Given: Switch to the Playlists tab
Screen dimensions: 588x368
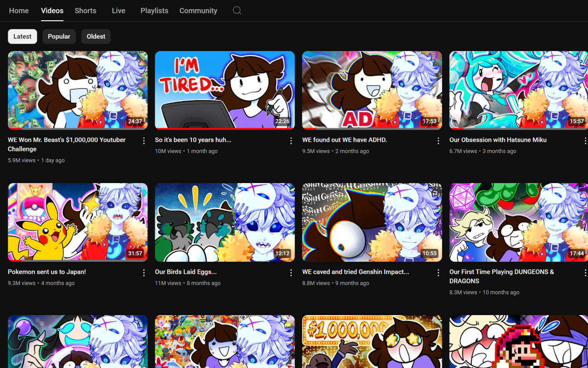Looking at the screenshot, I should click(x=154, y=11).
